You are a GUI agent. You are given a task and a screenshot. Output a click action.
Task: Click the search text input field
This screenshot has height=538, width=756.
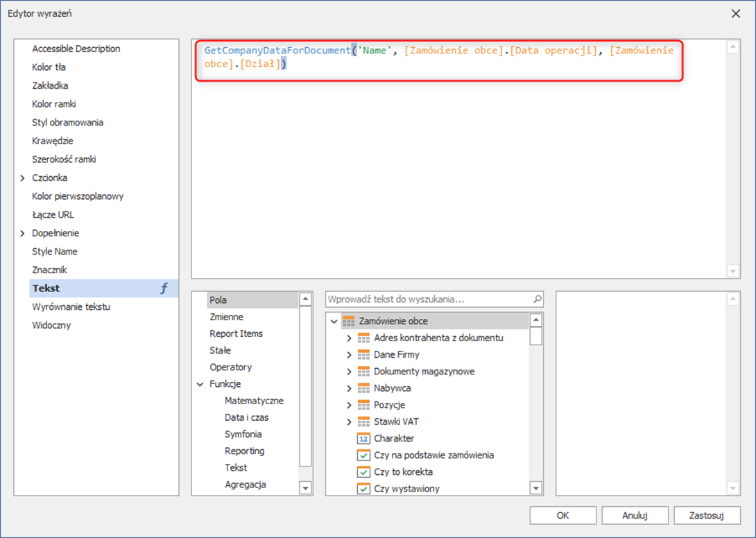429,300
